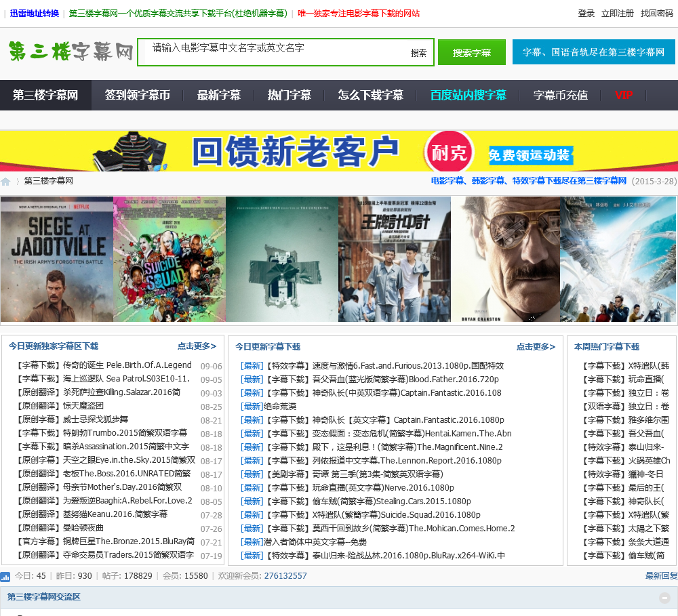The image size is (678, 616).
Task: Open Siege at Jadotville poster
Action: coord(57,259)
